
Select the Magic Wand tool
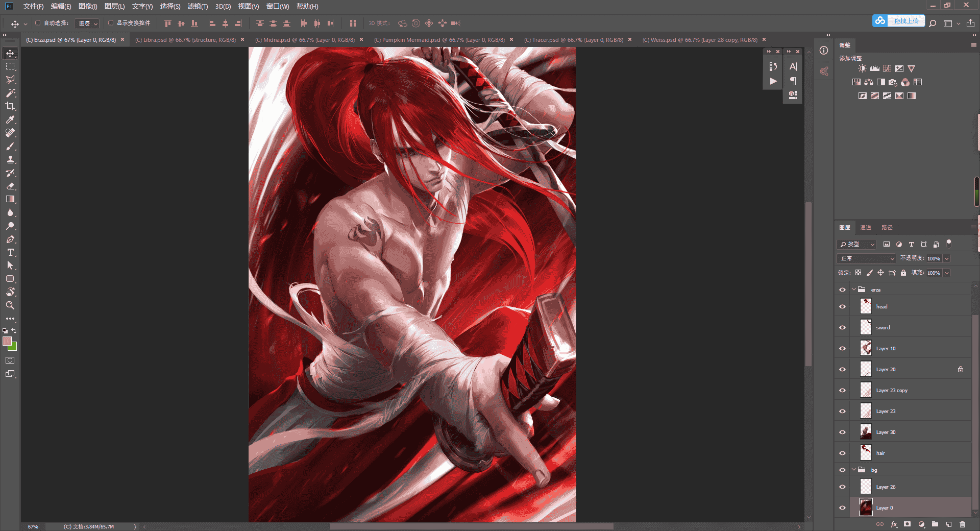tap(10, 93)
